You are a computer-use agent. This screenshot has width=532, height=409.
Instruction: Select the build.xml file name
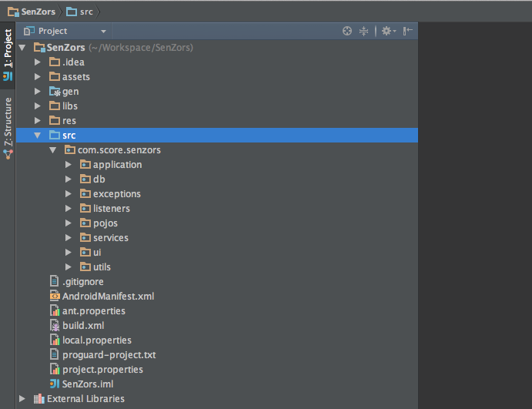83,326
